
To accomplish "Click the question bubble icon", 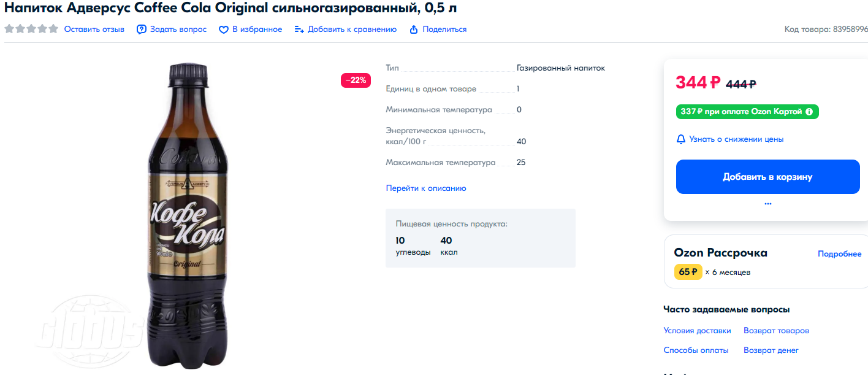I will click(142, 29).
